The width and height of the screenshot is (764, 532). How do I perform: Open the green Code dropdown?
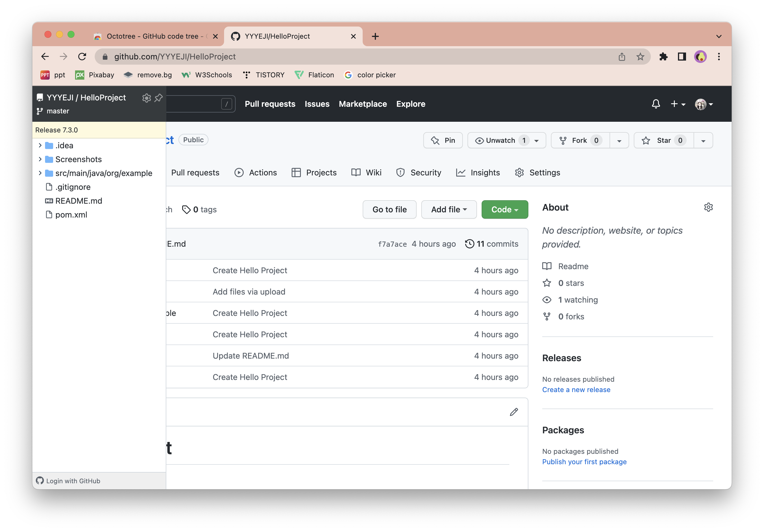504,209
